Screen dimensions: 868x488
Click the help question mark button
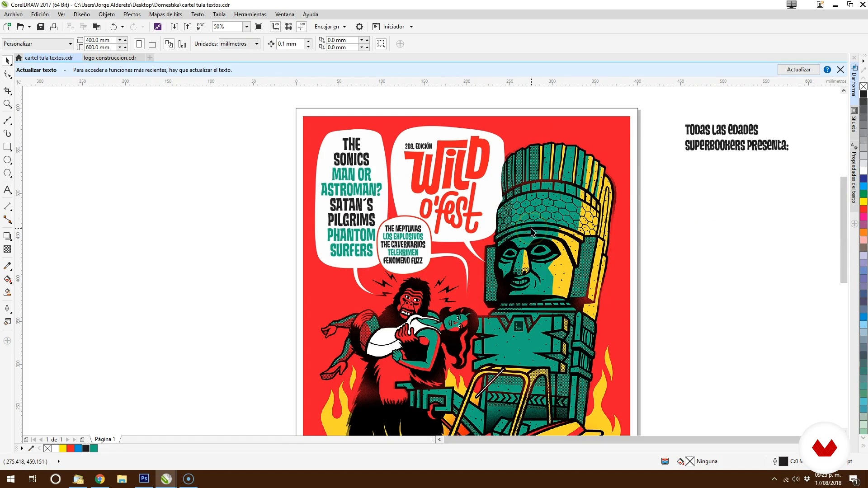point(827,70)
